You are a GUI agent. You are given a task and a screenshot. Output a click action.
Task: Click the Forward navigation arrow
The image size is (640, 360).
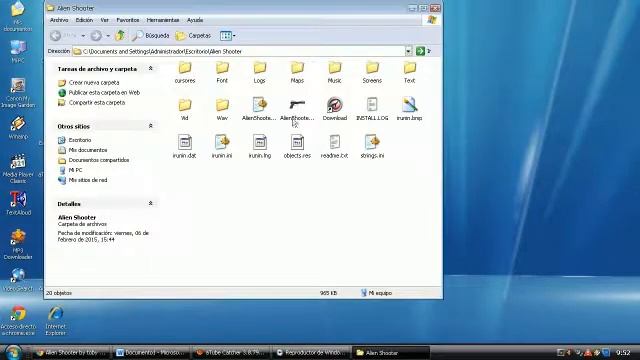96,36
